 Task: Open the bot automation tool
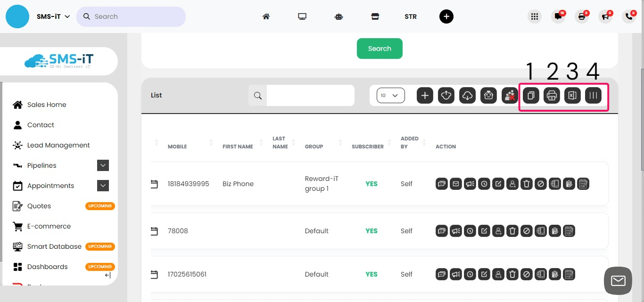click(x=488, y=95)
